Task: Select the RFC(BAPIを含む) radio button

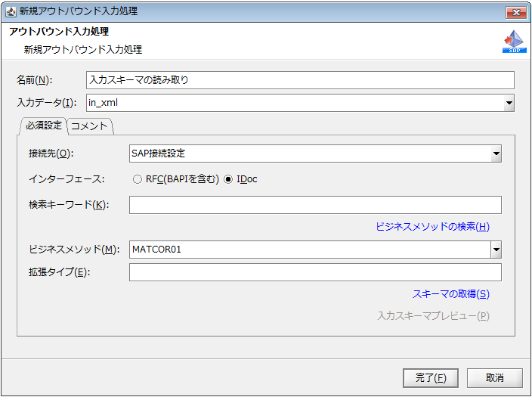Action: tap(138, 179)
